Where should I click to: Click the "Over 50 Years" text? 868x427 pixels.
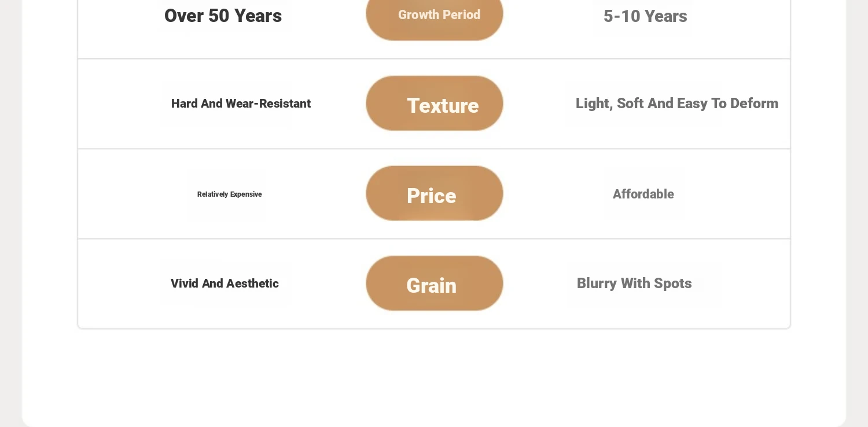point(223,16)
